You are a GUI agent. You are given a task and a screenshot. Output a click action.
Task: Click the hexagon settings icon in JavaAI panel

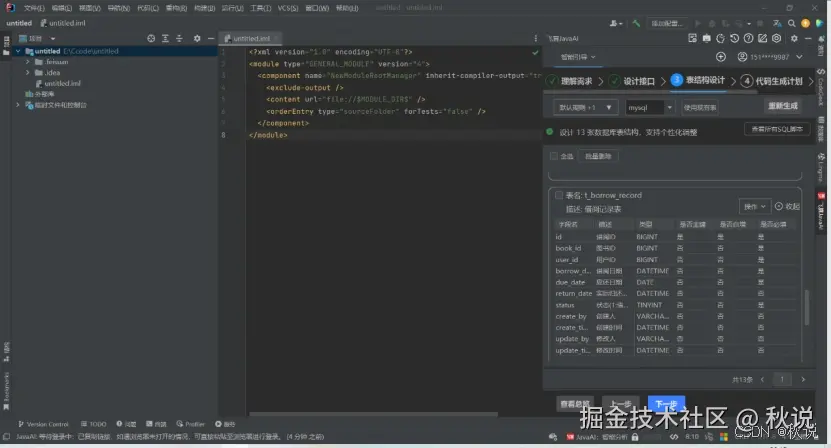(x=776, y=38)
